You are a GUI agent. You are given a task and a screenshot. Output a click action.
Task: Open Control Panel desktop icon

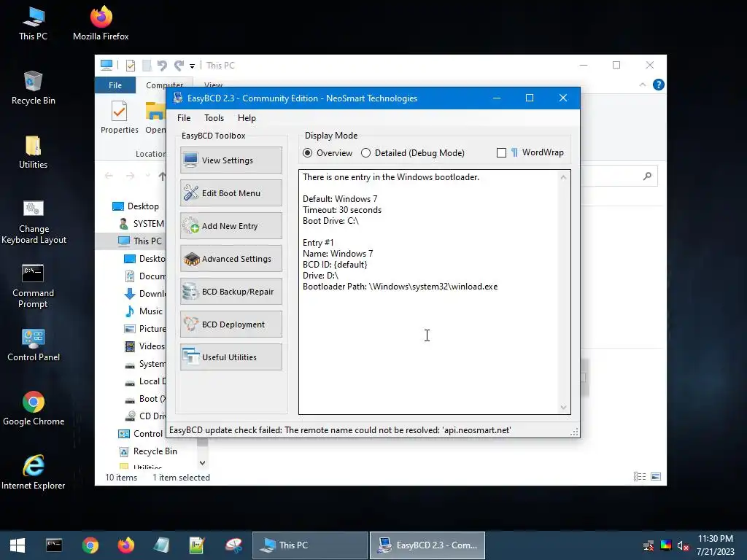pyautogui.click(x=34, y=345)
